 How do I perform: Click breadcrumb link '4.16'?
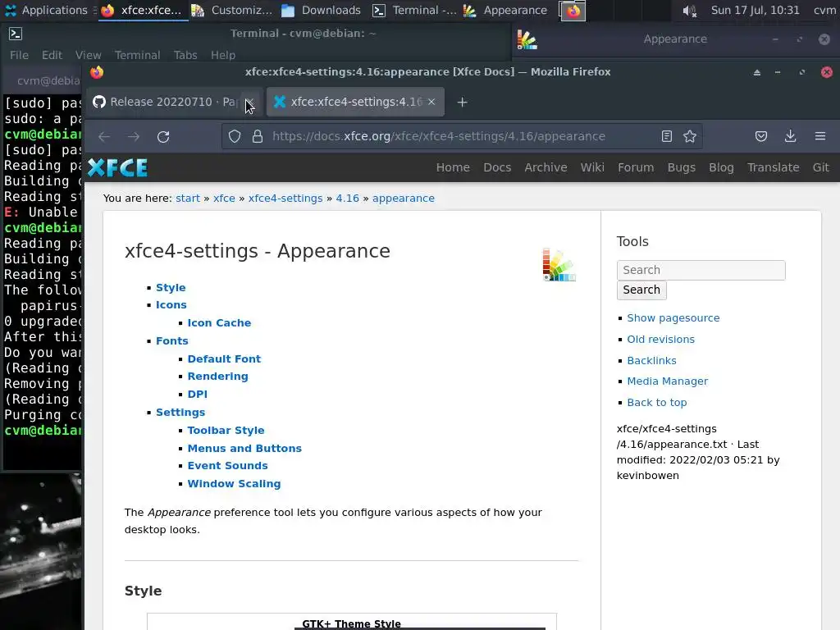[347, 199]
